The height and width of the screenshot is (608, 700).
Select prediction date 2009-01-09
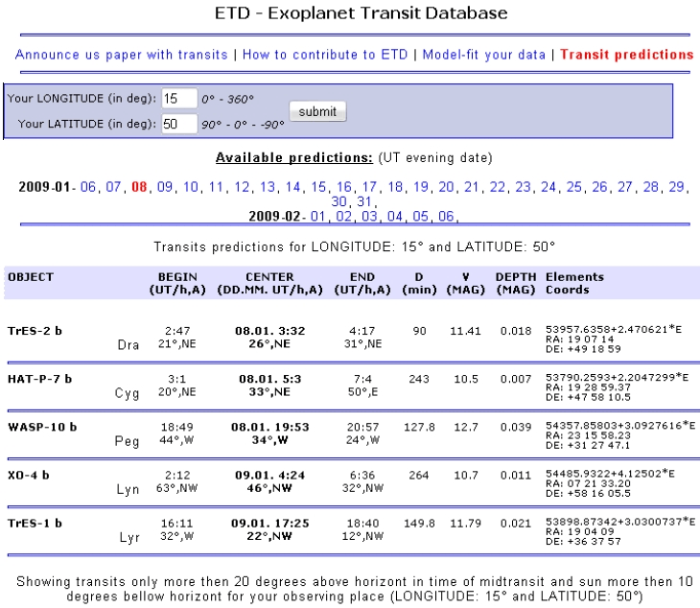click(x=165, y=187)
